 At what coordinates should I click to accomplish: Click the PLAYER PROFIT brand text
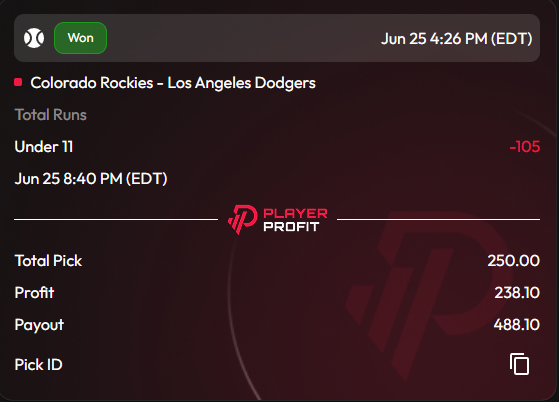[x=295, y=220]
